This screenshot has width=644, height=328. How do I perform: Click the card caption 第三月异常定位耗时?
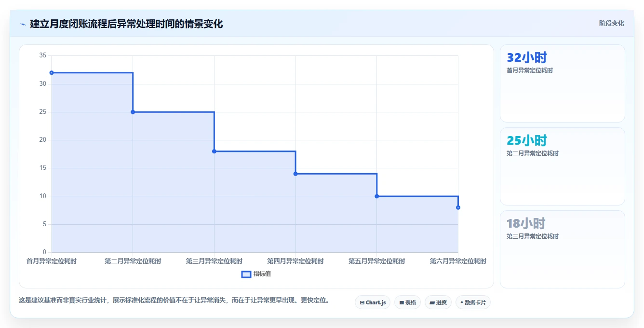533,236
